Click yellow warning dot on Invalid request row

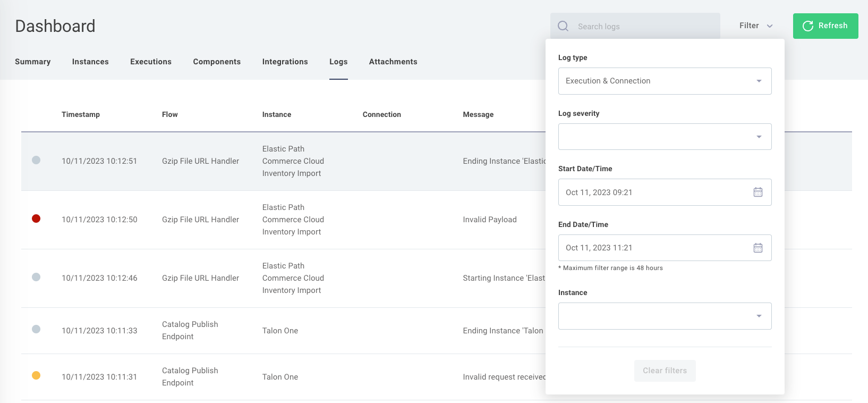(36, 375)
